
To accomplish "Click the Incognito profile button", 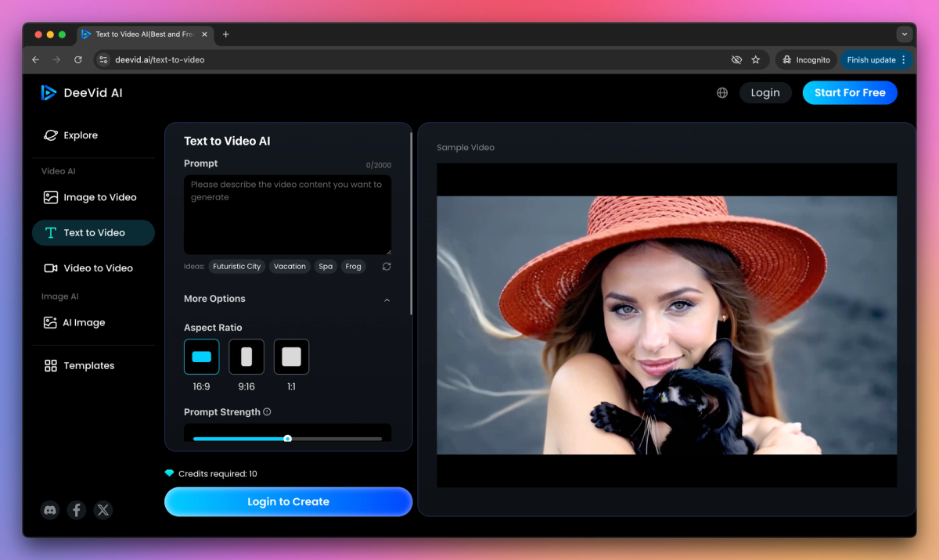I will tap(806, 59).
